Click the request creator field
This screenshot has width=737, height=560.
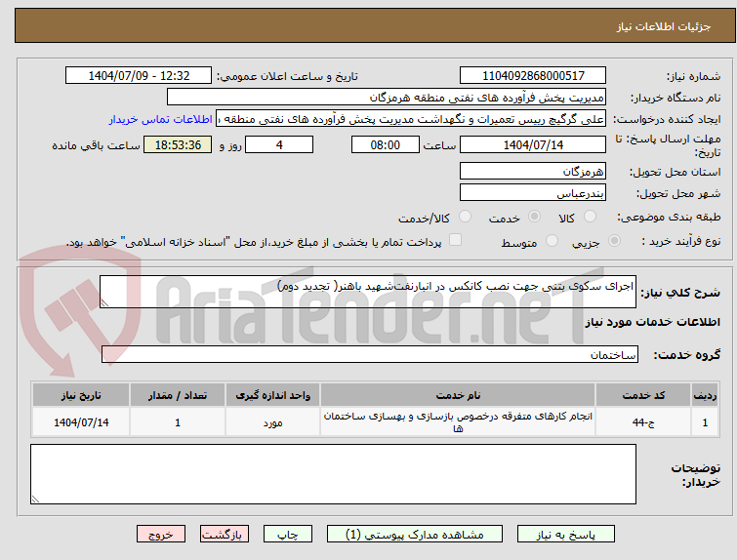[411, 119]
